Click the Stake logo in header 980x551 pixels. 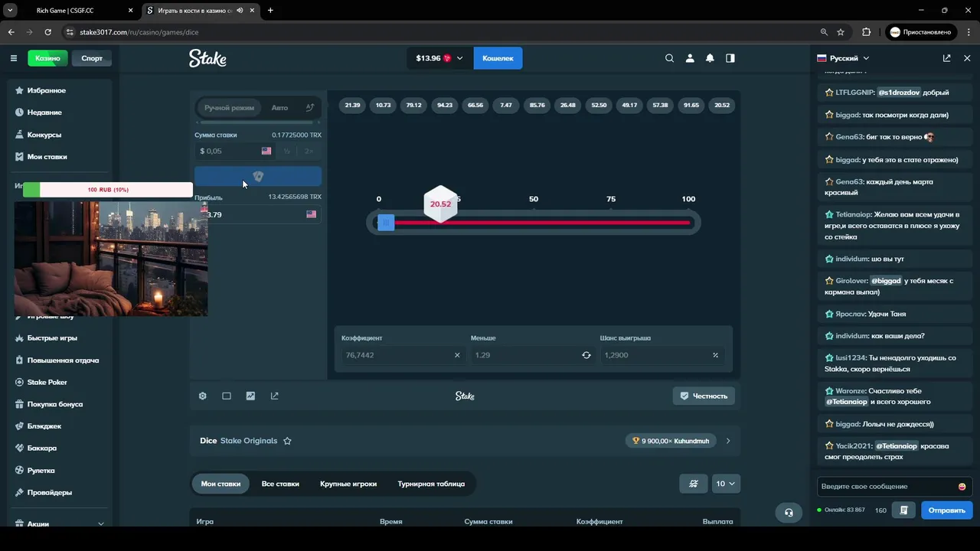(x=207, y=58)
